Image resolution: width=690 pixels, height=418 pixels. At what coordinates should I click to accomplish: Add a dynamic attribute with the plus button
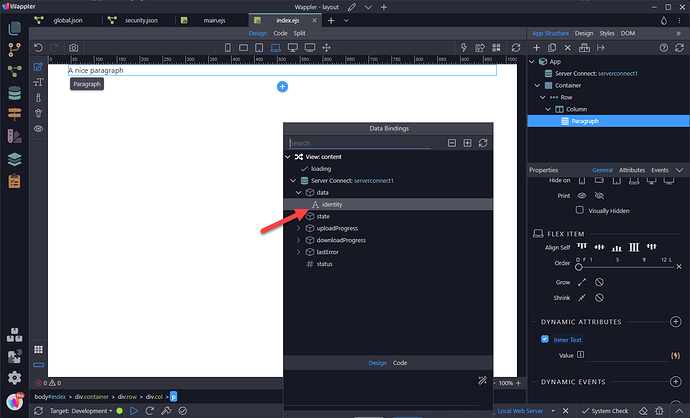pyautogui.click(x=675, y=322)
